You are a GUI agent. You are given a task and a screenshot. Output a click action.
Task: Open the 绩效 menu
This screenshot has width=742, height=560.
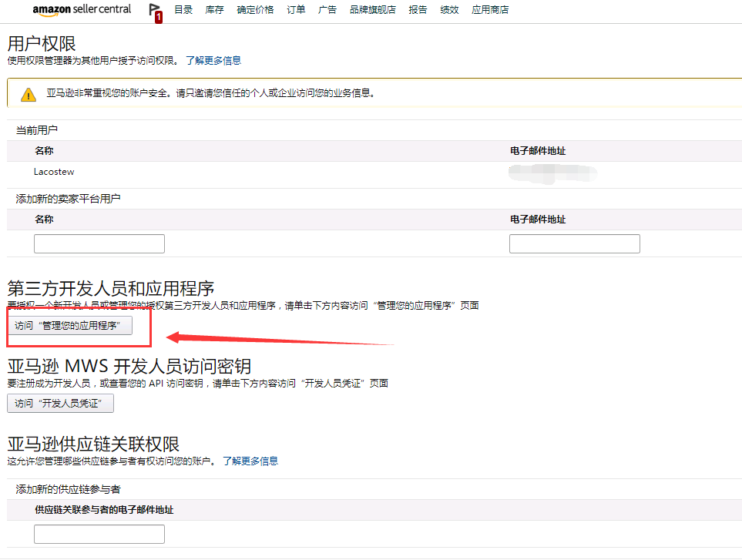coord(449,9)
